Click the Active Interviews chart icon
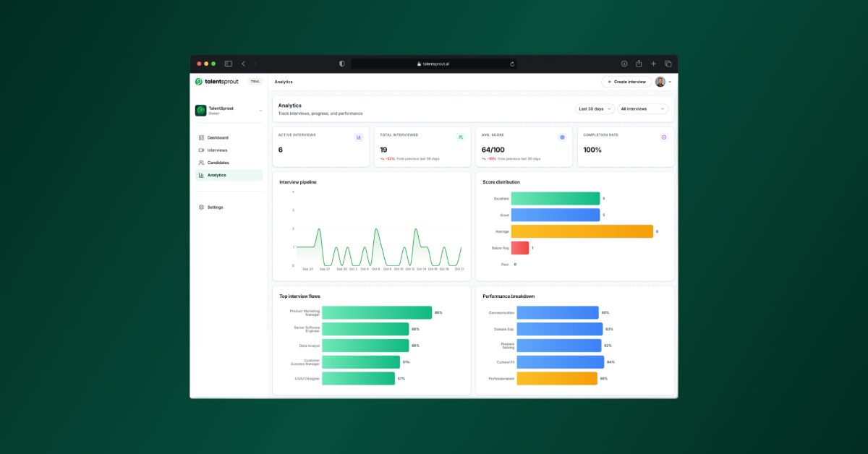 (359, 137)
